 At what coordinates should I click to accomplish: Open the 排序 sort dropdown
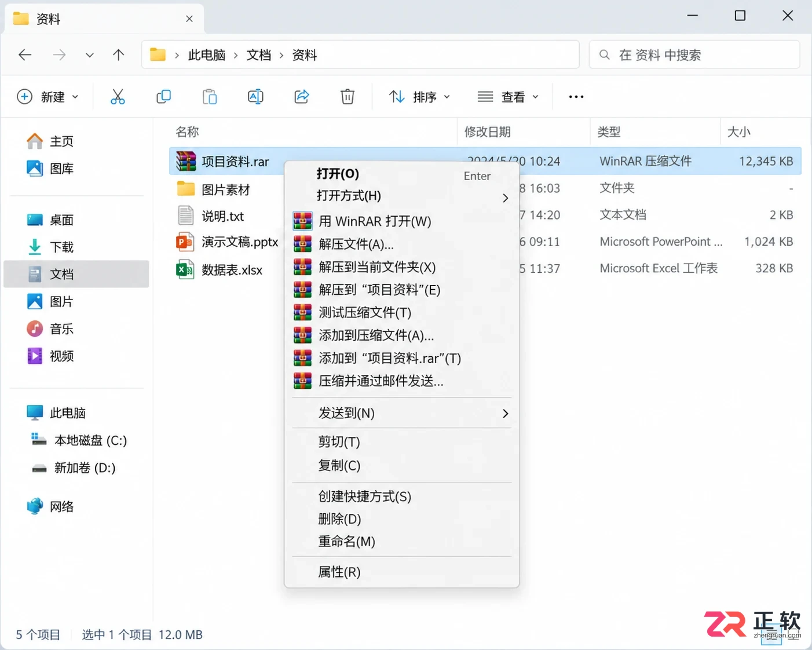419,97
